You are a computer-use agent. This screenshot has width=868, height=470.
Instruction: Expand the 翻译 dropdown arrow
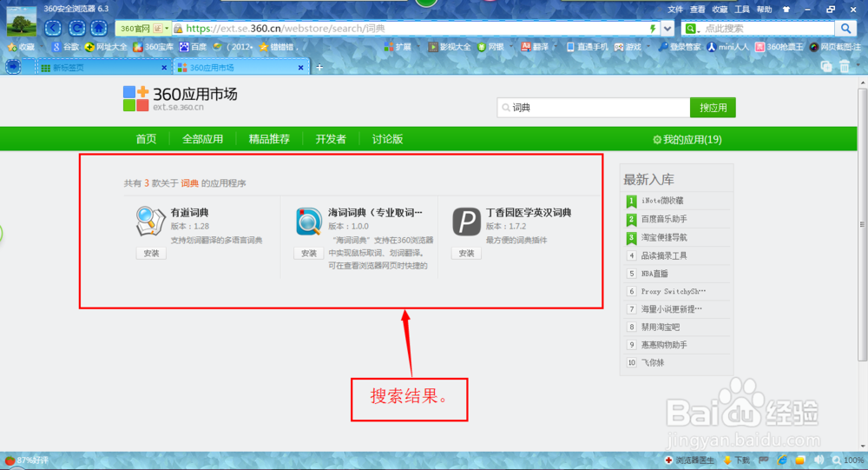pos(556,47)
